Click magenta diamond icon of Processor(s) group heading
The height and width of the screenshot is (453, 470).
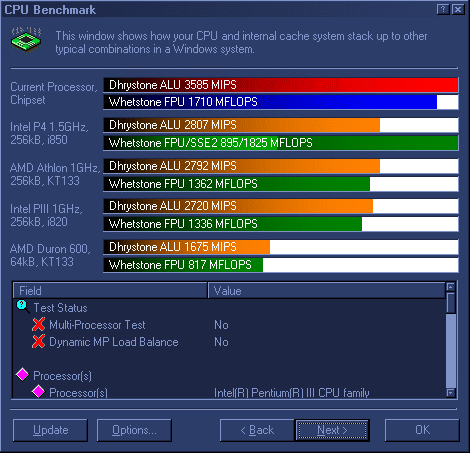pos(23,374)
